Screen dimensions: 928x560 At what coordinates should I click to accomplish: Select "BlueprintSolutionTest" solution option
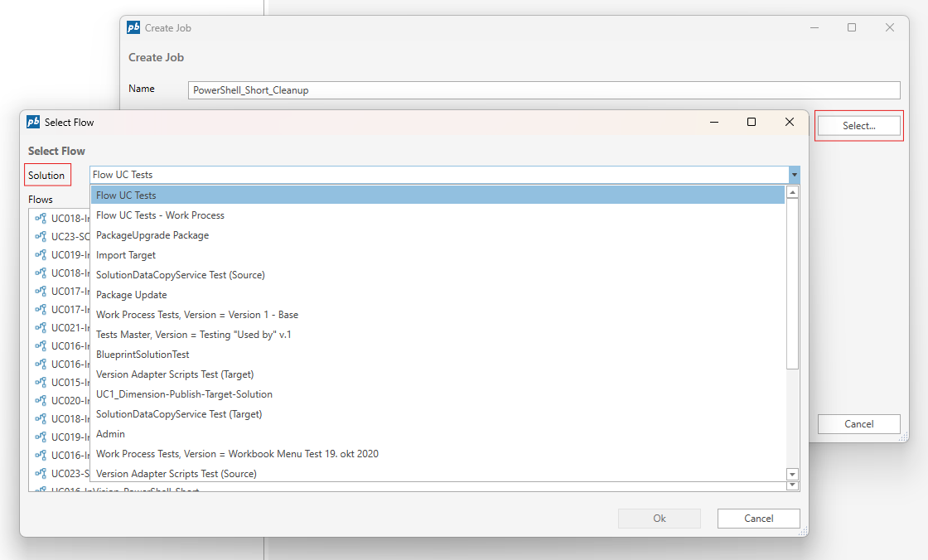pos(143,355)
